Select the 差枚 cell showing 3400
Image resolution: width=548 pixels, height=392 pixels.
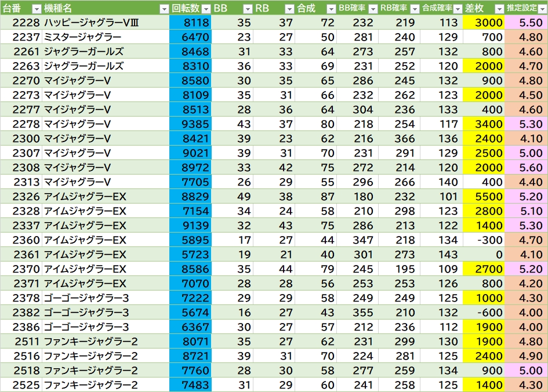(x=484, y=124)
